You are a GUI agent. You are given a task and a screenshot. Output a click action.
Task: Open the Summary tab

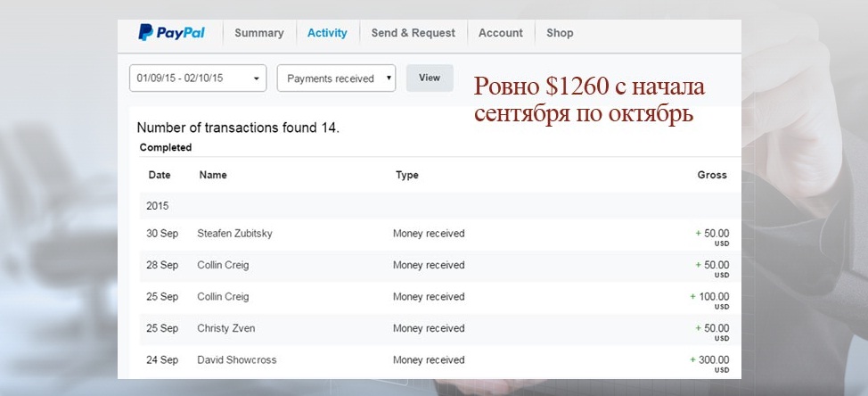pyautogui.click(x=258, y=33)
